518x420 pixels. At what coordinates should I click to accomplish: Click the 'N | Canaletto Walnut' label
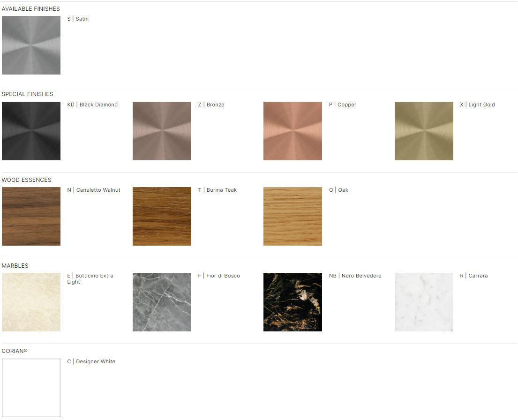pyautogui.click(x=94, y=190)
